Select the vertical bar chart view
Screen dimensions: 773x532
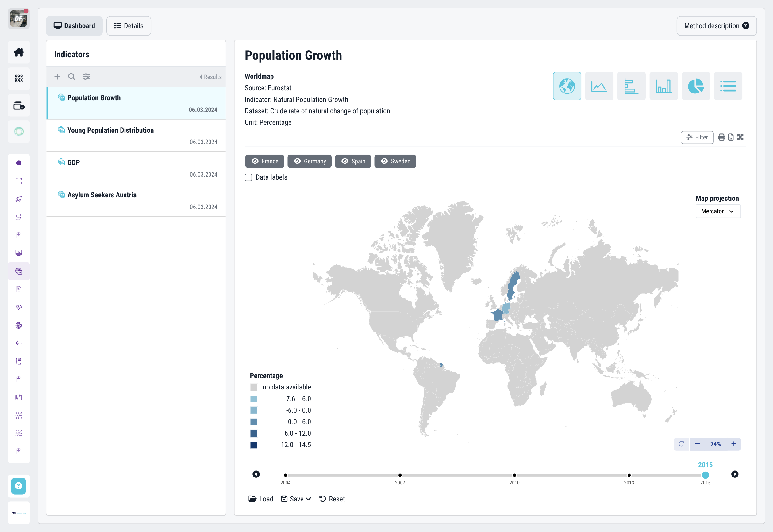(x=663, y=86)
